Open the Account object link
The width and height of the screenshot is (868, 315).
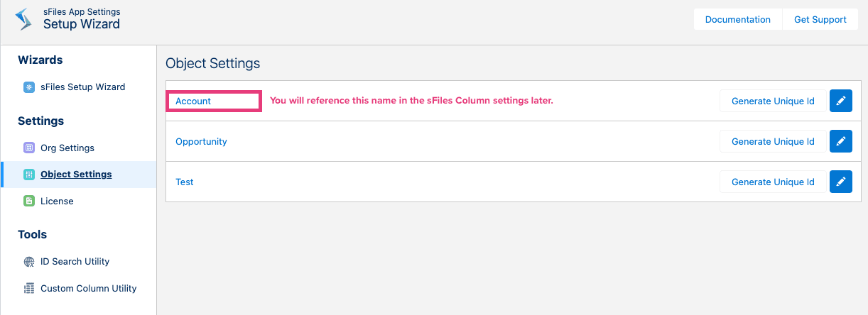pos(193,101)
